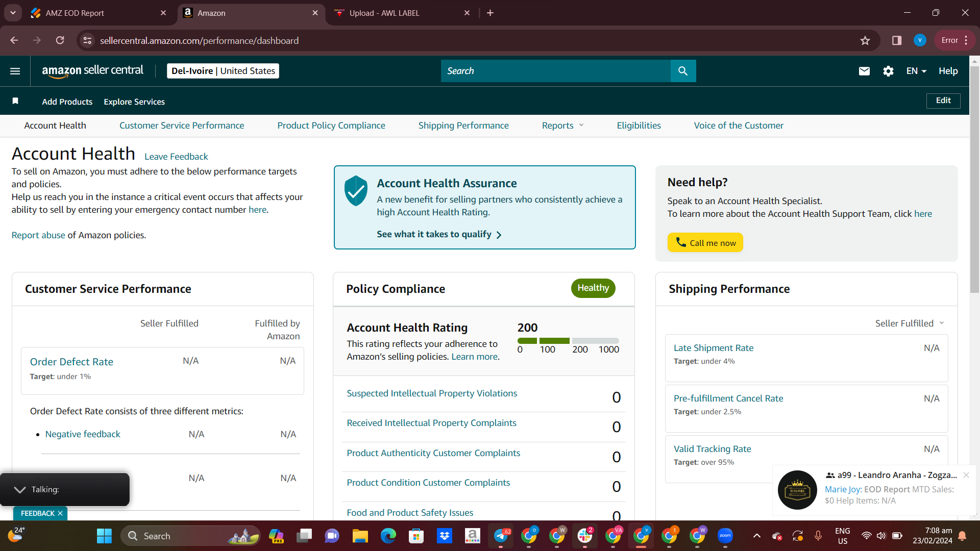This screenshot has height=551, width=980.
Task: Open the Product Policy Compliance tab
Action: [331, 126]
